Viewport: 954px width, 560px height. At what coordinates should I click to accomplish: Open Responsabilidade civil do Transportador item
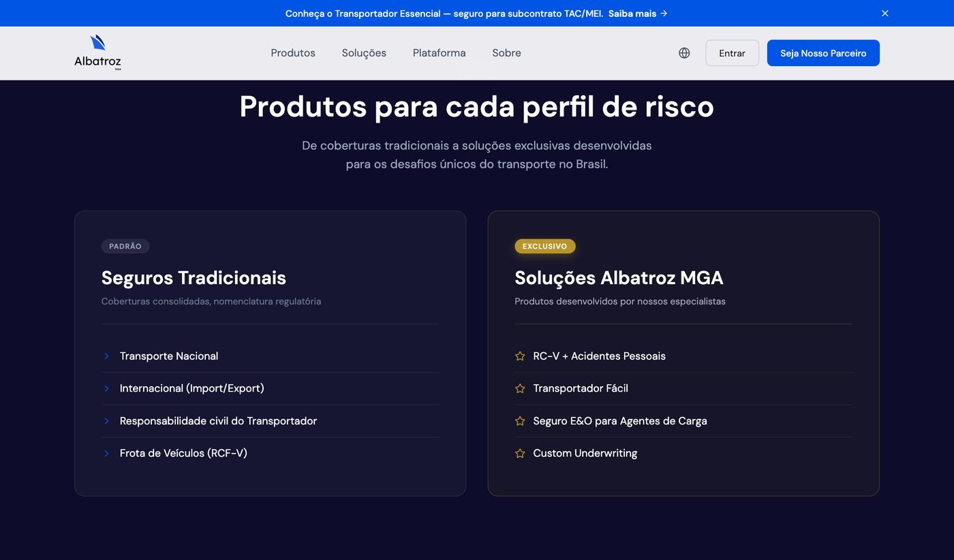click(270, 421)
